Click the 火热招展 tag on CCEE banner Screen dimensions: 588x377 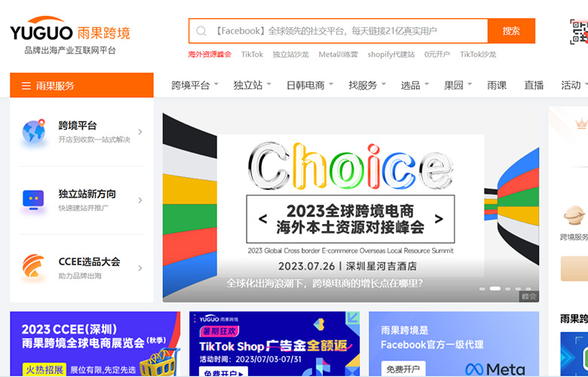tap(44, 369)
